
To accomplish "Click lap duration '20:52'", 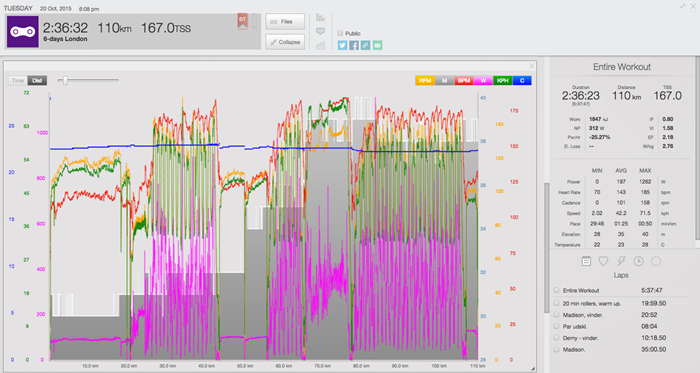I will pos(649,315).
